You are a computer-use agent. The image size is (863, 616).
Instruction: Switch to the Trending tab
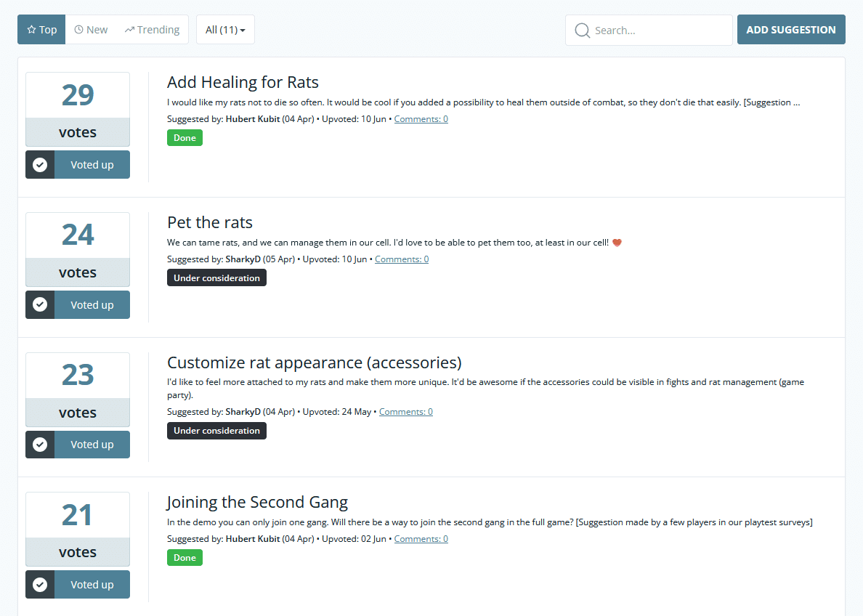click(x=152, y=30)
